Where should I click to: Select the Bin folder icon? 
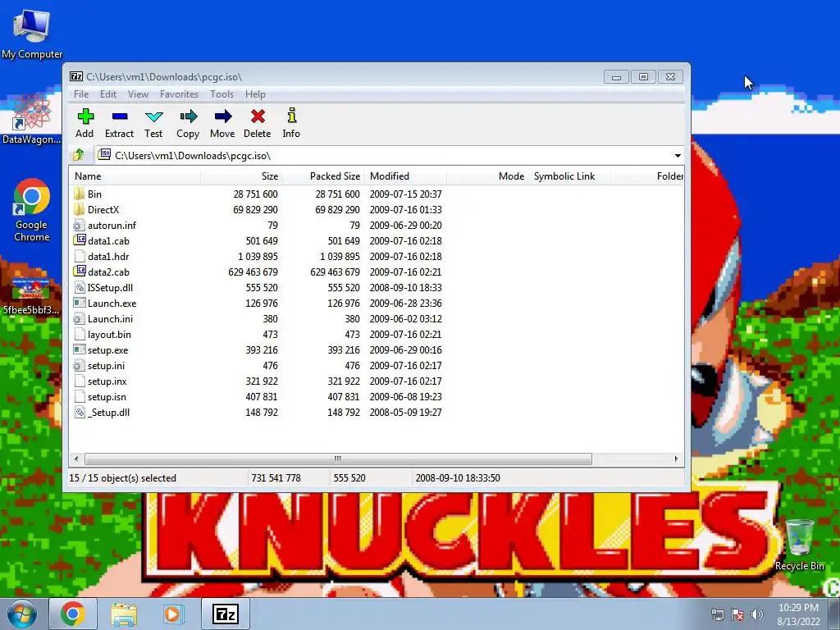(x=80, y=194)
